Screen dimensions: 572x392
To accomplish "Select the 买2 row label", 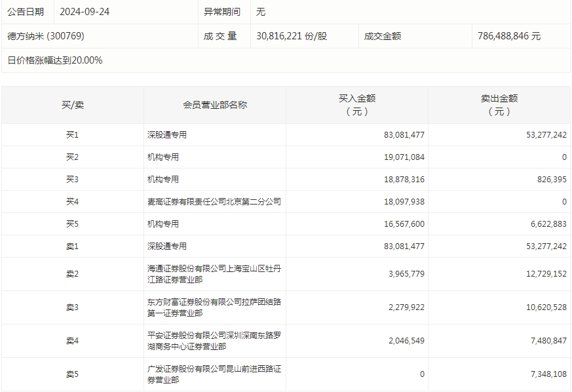I will (72, 157).
